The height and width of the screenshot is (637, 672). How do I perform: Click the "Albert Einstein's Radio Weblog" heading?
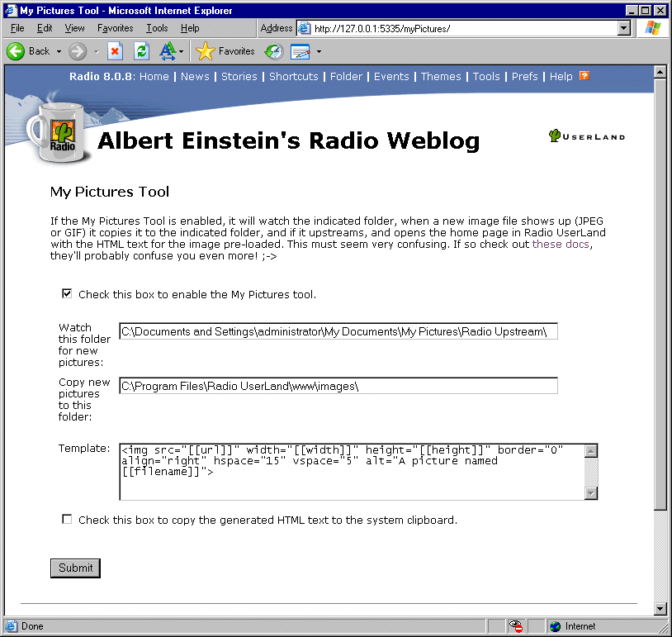point(288,140)
